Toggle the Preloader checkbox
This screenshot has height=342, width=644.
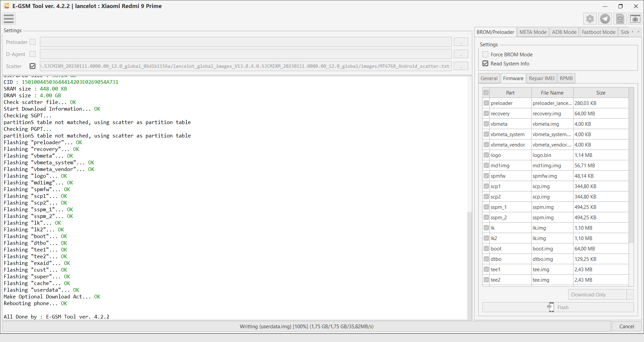33,42
